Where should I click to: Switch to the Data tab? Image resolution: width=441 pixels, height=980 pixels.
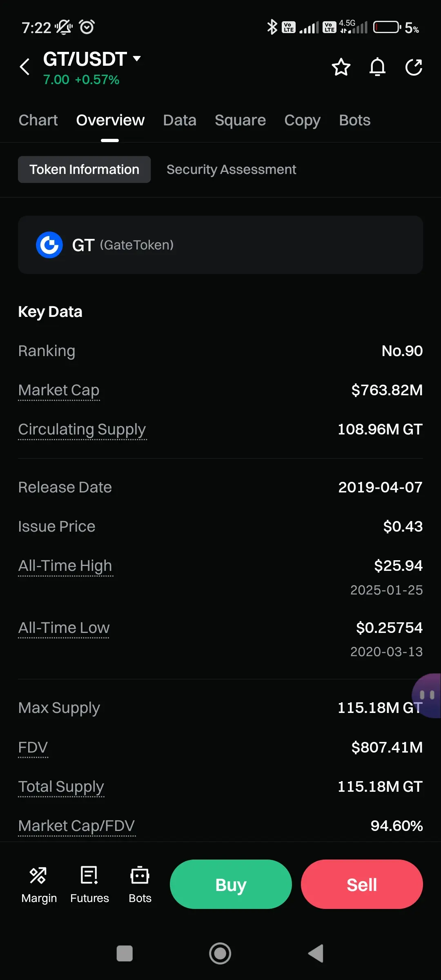point(180,120)
